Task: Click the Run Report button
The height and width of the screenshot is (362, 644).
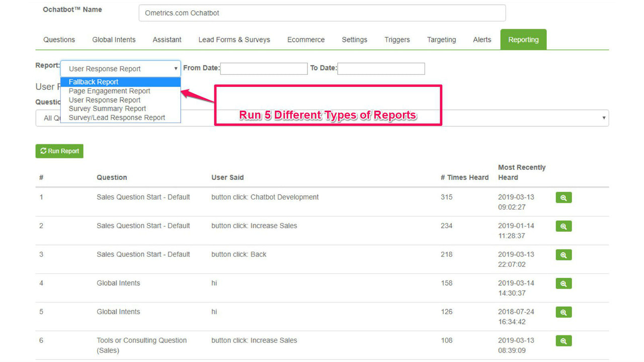Action: pos(59,151)
